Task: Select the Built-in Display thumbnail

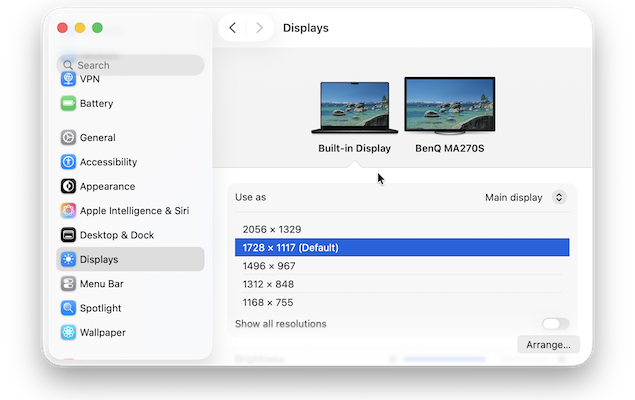Action: [354, 108]
